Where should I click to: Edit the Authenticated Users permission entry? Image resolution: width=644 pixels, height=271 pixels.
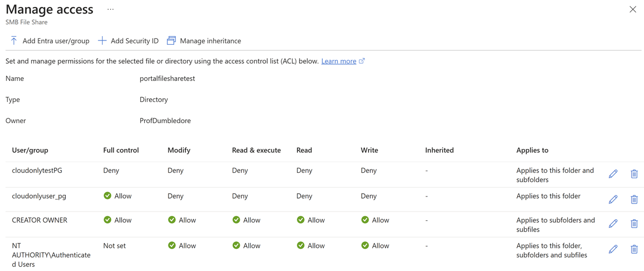[x=613, y=249]
